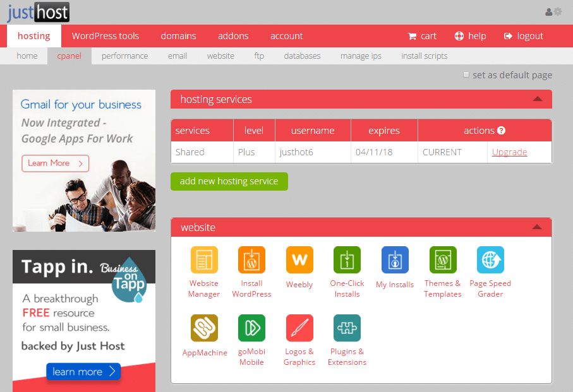Click the My Installs icon
The height and width of the screenshot is (392, 573).
point(394,259)
